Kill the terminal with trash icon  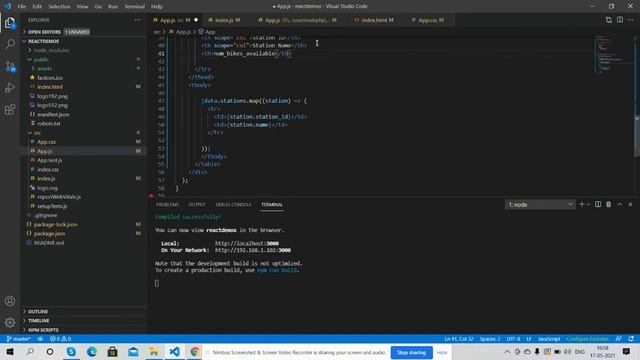coord(609,204)
